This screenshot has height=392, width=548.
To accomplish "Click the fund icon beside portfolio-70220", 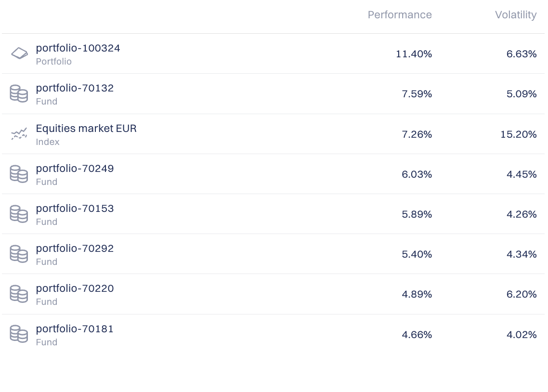I will (x=19, y=294).
